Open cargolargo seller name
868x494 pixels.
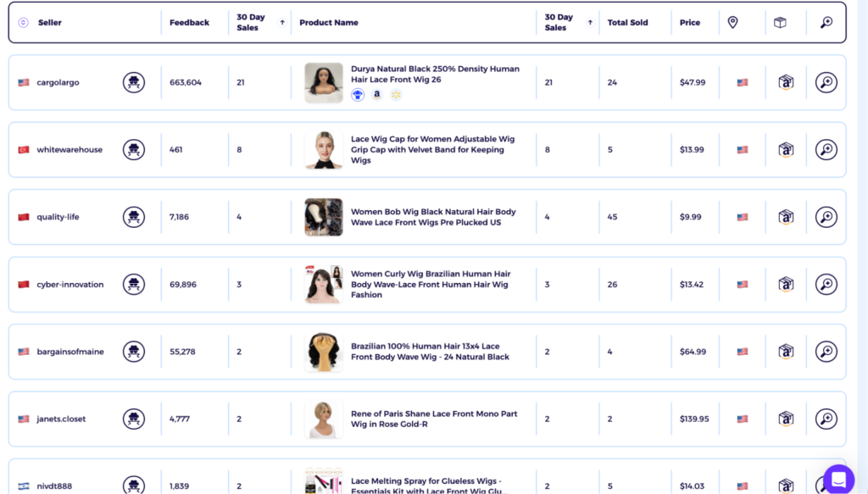click(58, 82)
